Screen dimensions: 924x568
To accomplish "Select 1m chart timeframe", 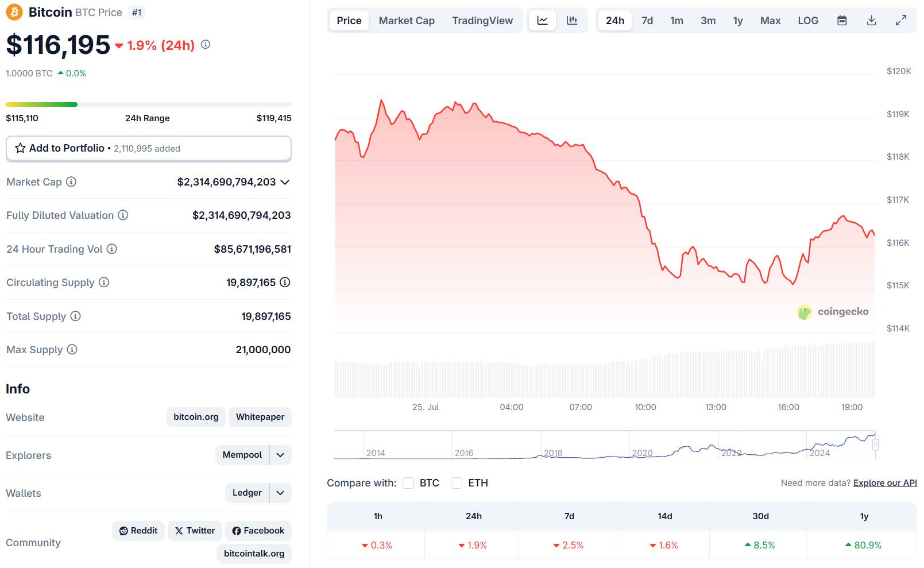I will coord(676,20).
